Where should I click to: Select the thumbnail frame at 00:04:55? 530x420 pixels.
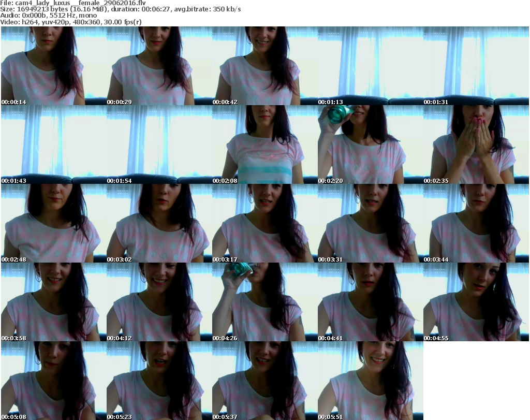(476, 301)
